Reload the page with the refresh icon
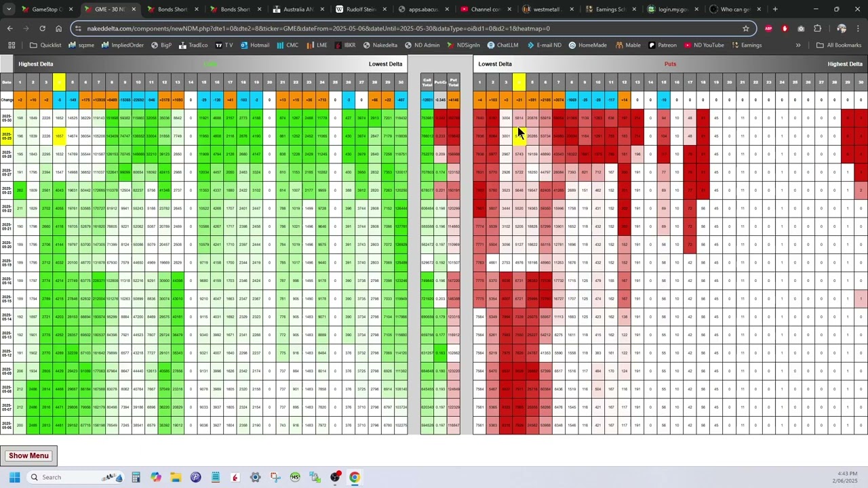The width and height of the screenshot is (868, 488). coord(42,28)
